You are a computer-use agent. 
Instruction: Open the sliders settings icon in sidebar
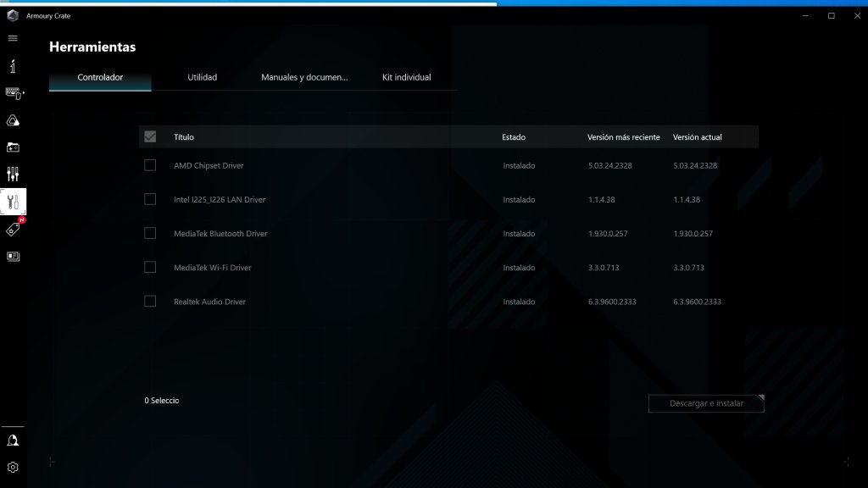coord(13,175)
